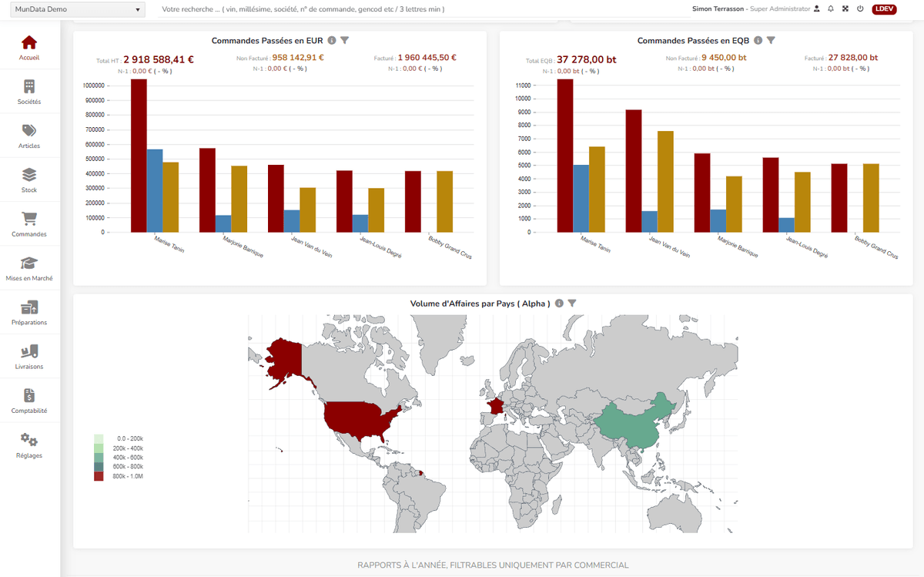This screenshot has width=924, height=577.
Task: Click the notification bell icon
Action: [x=831, y=9]
